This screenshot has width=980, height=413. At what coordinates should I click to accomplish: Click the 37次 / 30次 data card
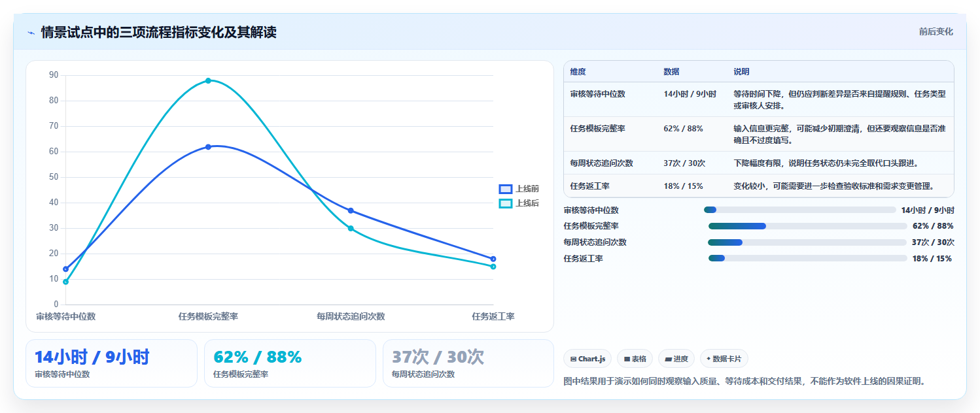point(468,363)
